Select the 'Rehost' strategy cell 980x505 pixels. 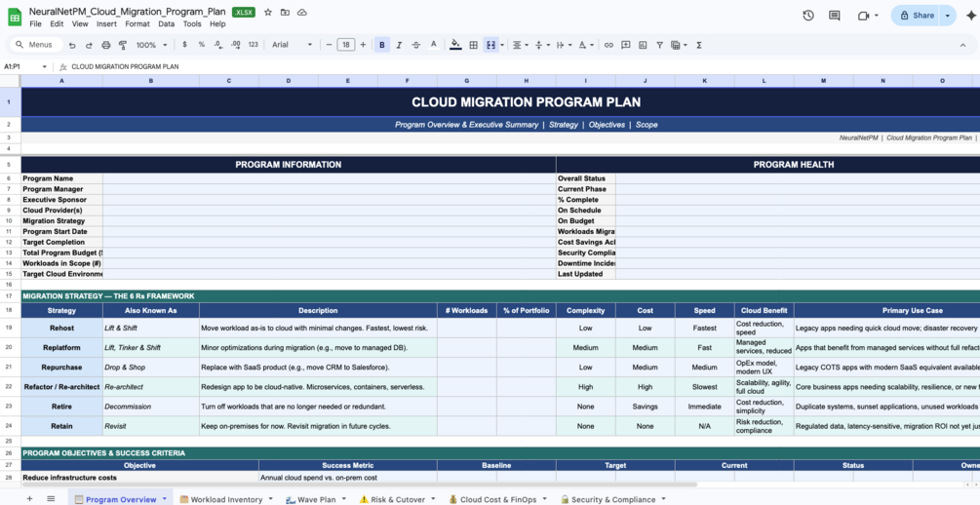(61, 329)
